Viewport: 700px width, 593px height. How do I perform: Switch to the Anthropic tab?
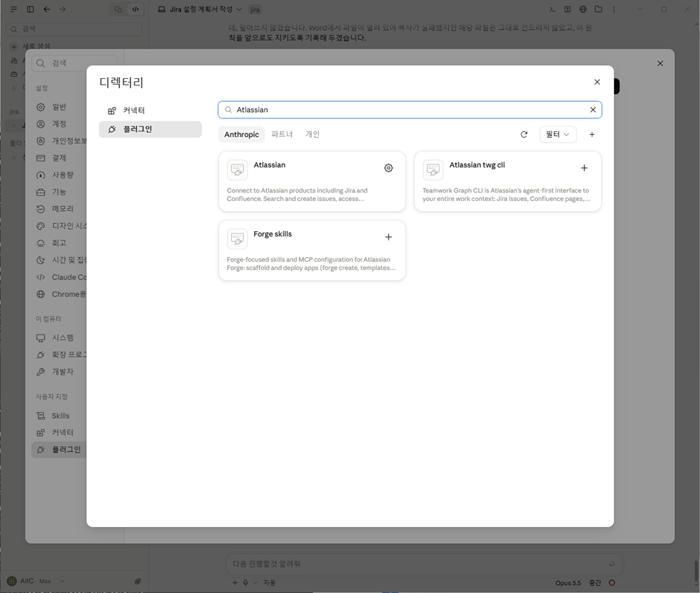click(x=241, y=134)
